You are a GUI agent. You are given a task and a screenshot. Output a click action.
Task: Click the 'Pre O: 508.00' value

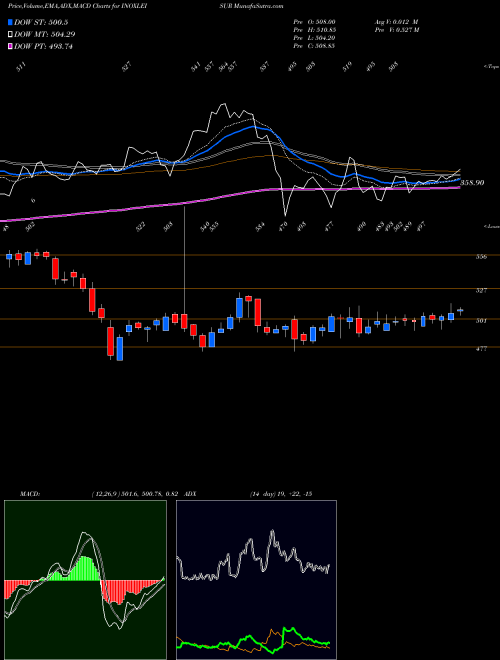coord(314,22)
